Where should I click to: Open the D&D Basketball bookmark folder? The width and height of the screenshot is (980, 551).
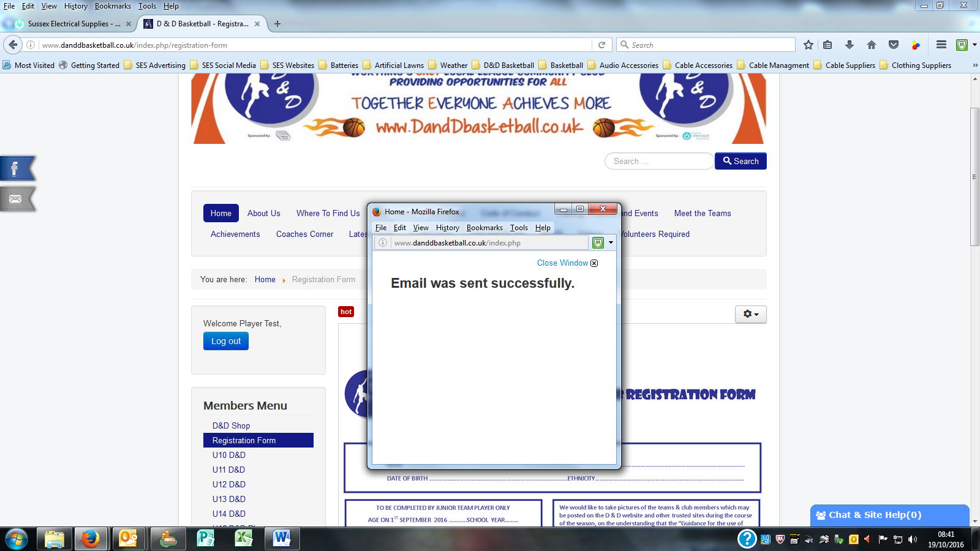pos(503,65)
